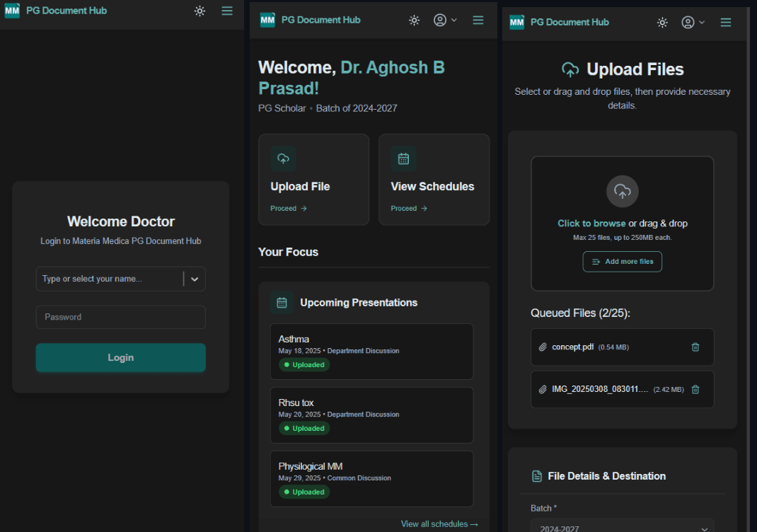Remove IMG_20250308 file via trash icon
Image resolution: width=757 pixels, height=532 pixels.
[x=695, y=389]
